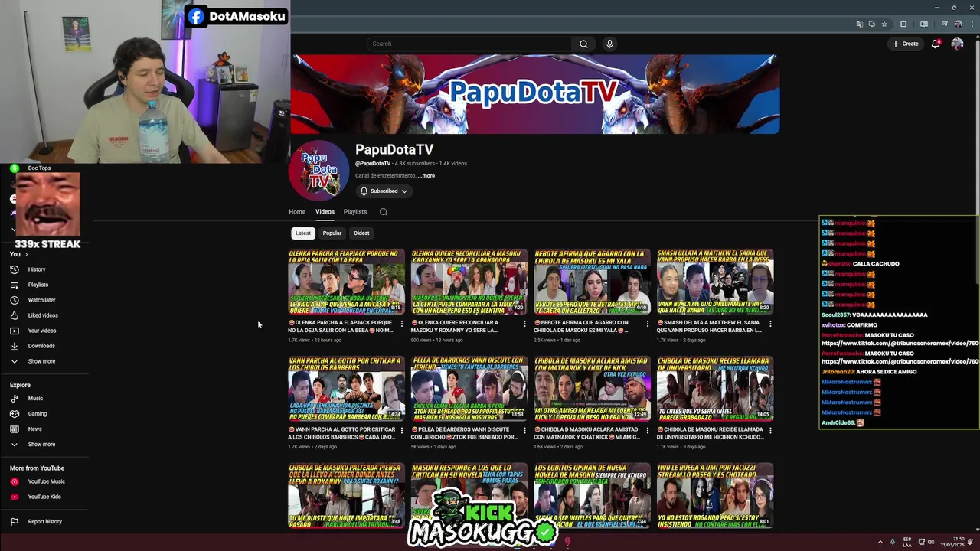
Task: Focus the YouTube search field
Action: (469, 44)
